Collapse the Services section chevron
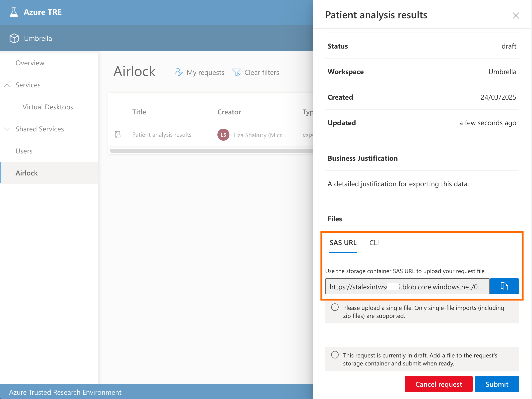This screenshot has height=399, width=532. tap(7, 85)
